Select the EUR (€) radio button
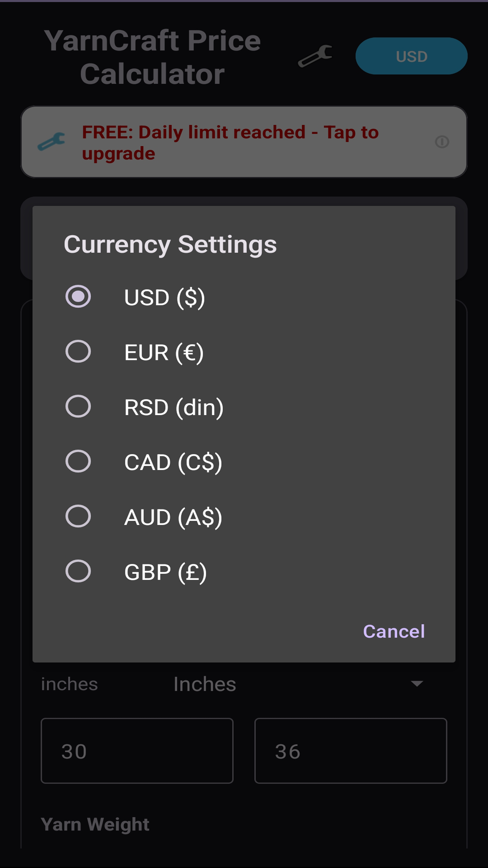The width and height of the screenshot is (488, 868). [78, 352]
